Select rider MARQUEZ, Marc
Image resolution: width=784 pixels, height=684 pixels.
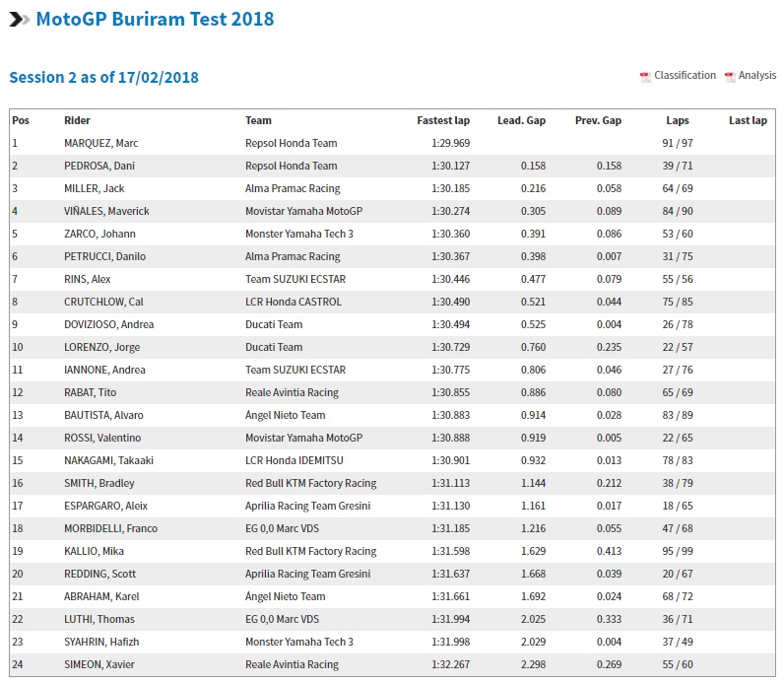(x=101, y=143)
